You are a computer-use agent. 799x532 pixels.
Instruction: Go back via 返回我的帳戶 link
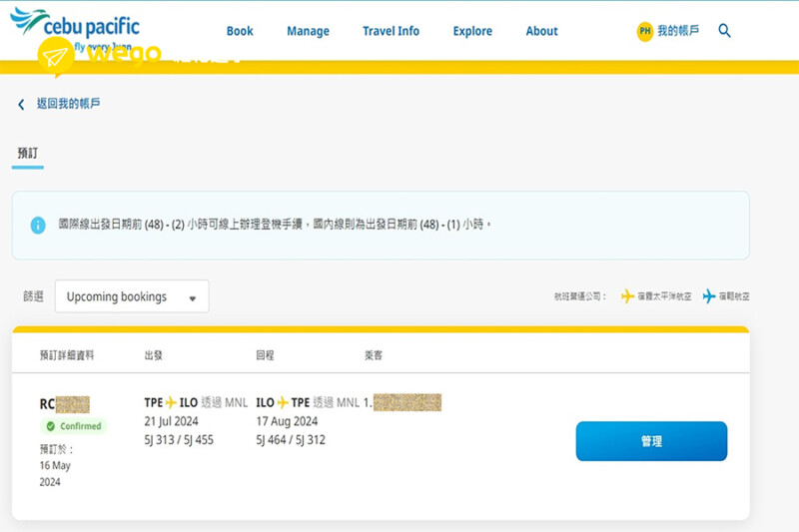point(68,104)
